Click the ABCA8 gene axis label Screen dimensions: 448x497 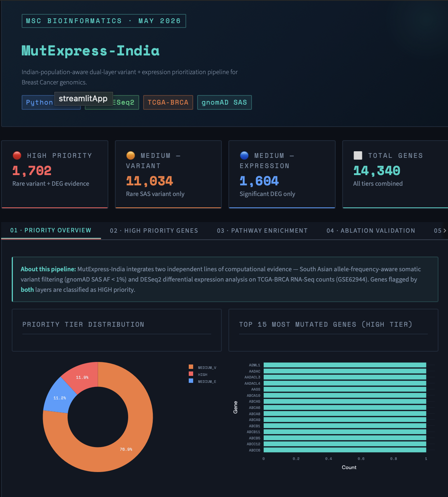click(x=254, y=414)
